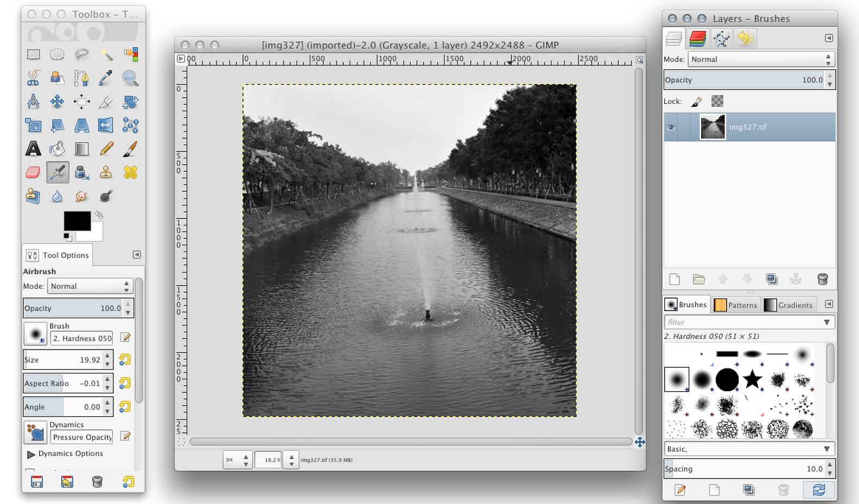Screen dimensions: 859x504
Task: Switch to the Gradients tab
Action: pos(789,305)
